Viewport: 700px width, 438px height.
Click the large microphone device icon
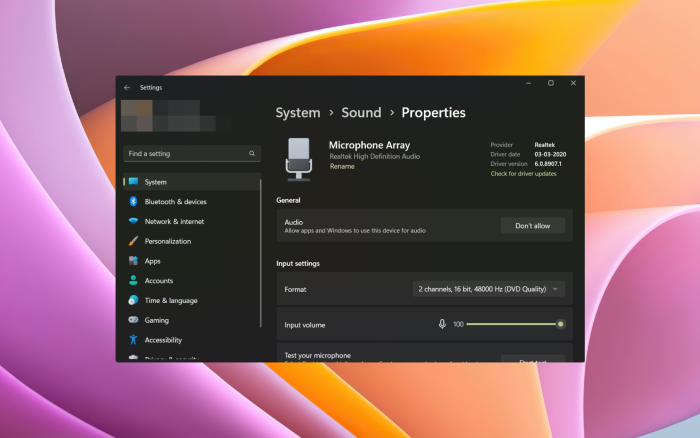click(299, 159)
